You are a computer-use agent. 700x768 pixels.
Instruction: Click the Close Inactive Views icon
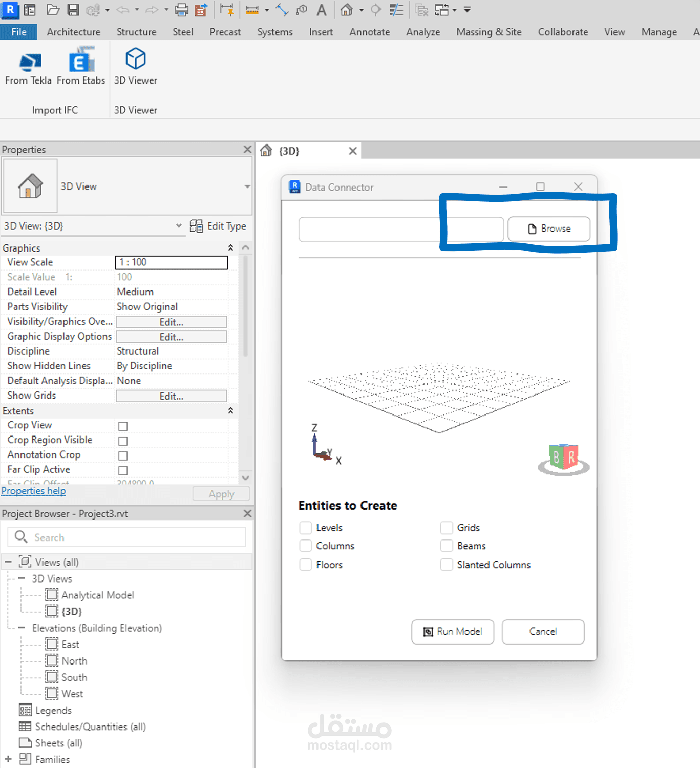point(421,9)
